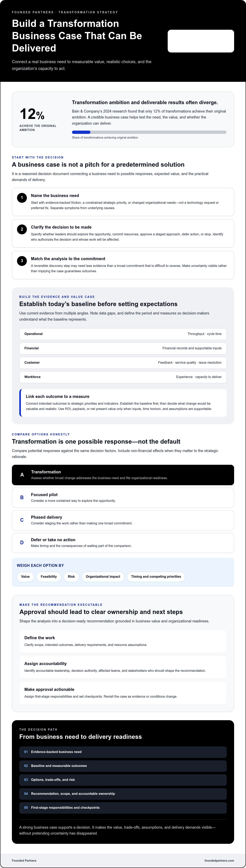The height and width of the screenshot is (868, 246).
Task: Open the Workforce baseline row
Action: [123, 377]
